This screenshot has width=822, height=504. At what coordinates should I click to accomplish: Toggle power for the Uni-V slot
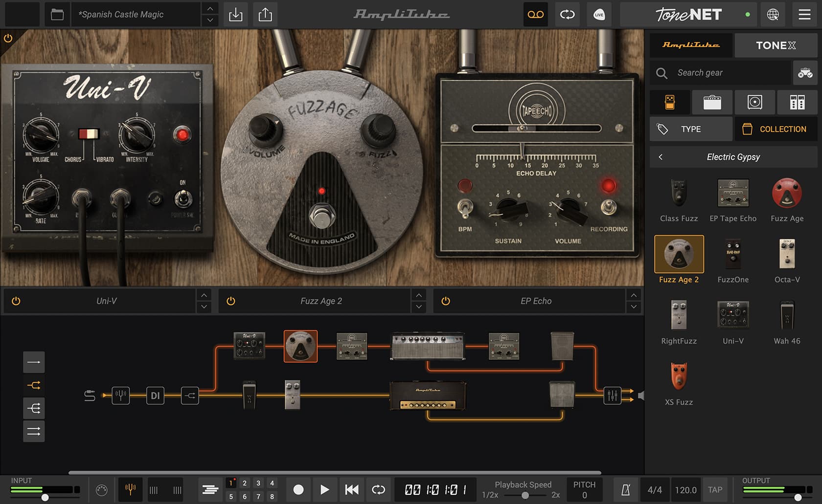(x=16, y=301)
